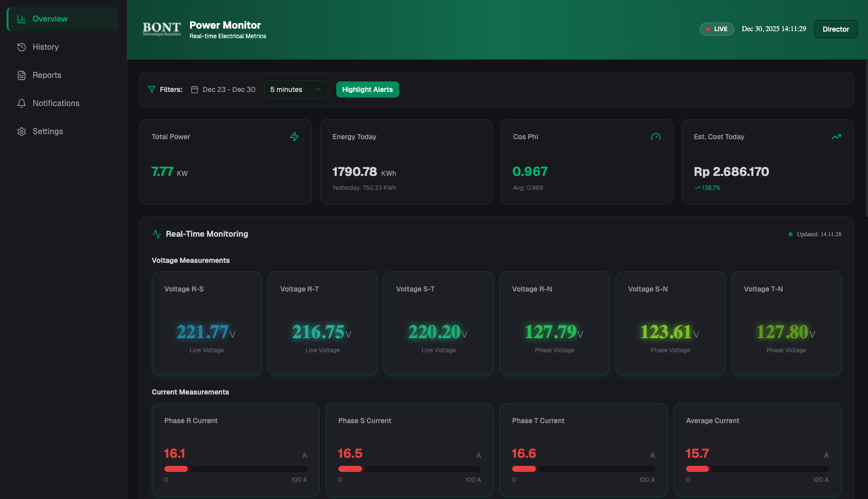Screen dimensions: 868x499
Task: Toggle the Highlight Alerts button
Action: (367, 89)
